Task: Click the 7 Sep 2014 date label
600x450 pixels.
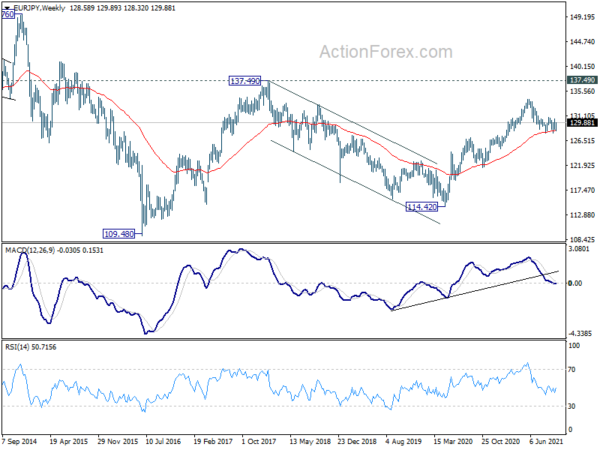Action: 19,441
